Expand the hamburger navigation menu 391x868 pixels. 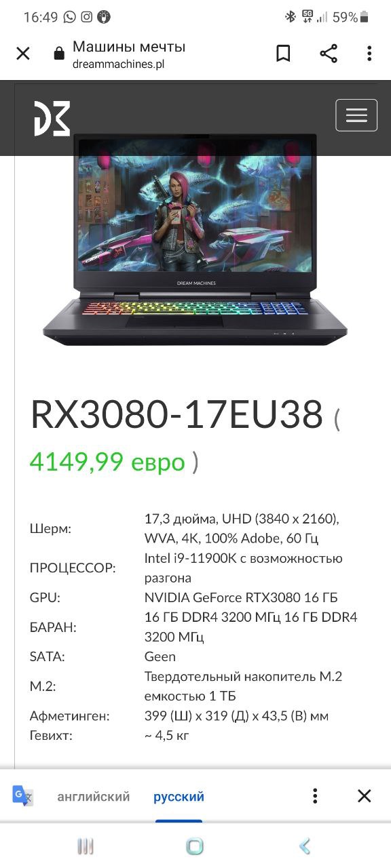tap(356, 115)
